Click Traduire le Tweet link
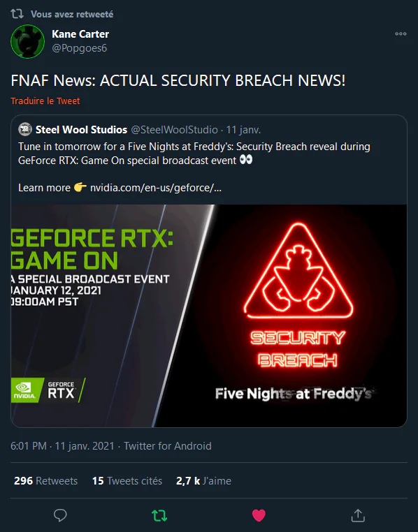This screenshot has height=532, width=418. tap(45, 101)
